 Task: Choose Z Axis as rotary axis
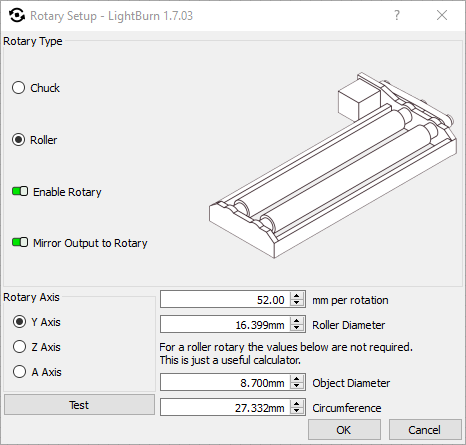pos(19,347)
